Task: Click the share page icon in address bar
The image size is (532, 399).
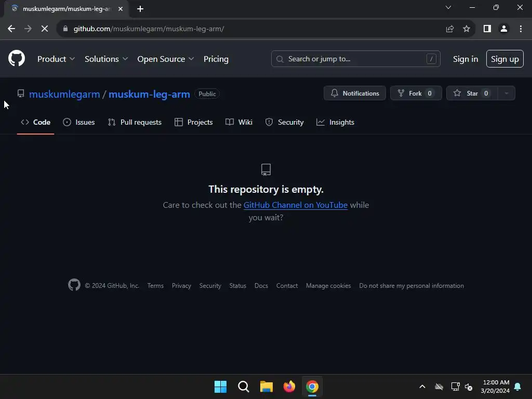Action: point(450,29)
